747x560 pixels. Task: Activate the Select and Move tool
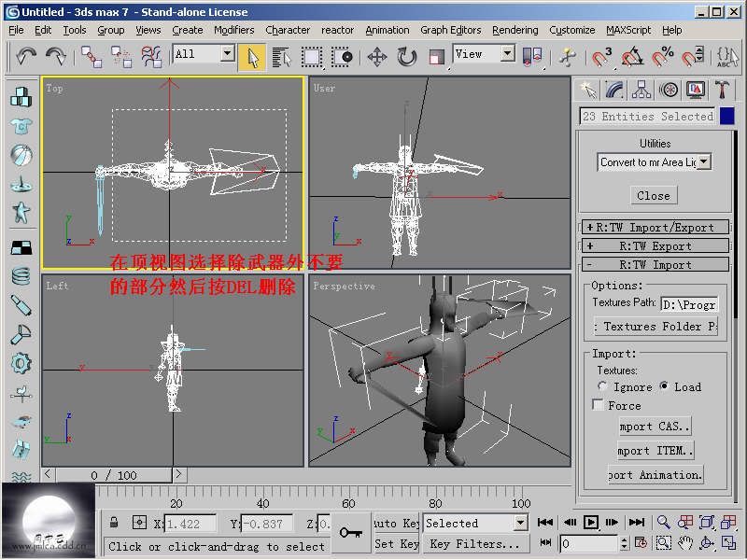point(377,56)
